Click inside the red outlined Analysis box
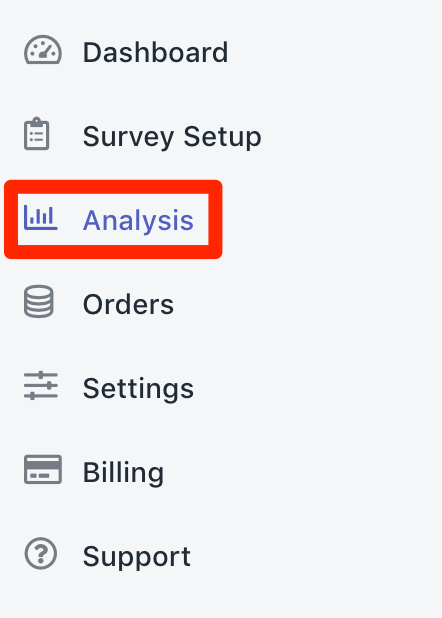This screenshot has width=442, height=618. tap(113, 220)
